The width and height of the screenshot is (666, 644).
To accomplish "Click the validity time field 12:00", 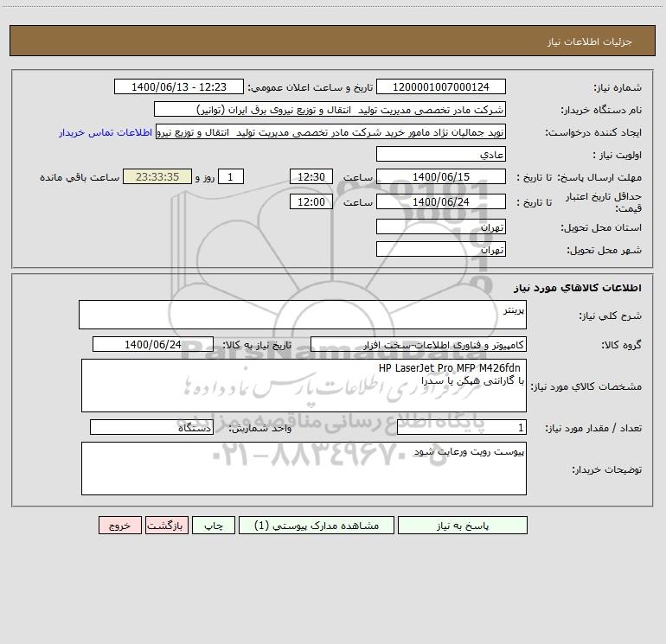I will [x=311, y=201].
